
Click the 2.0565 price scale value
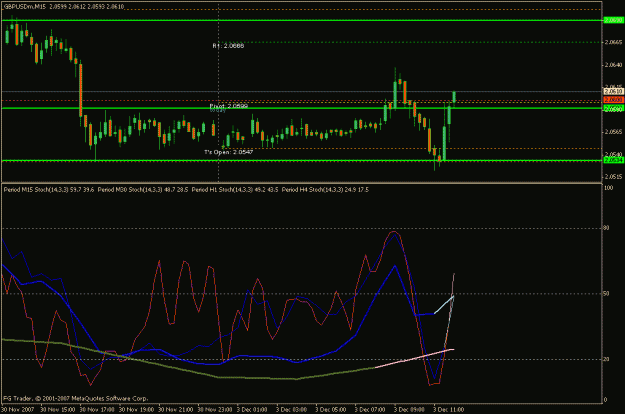[614, 131]
